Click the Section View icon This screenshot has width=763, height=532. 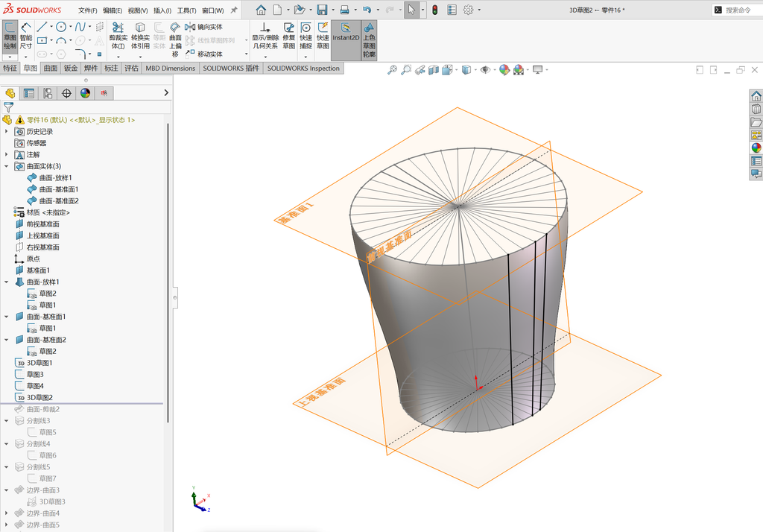pos(434,70)
